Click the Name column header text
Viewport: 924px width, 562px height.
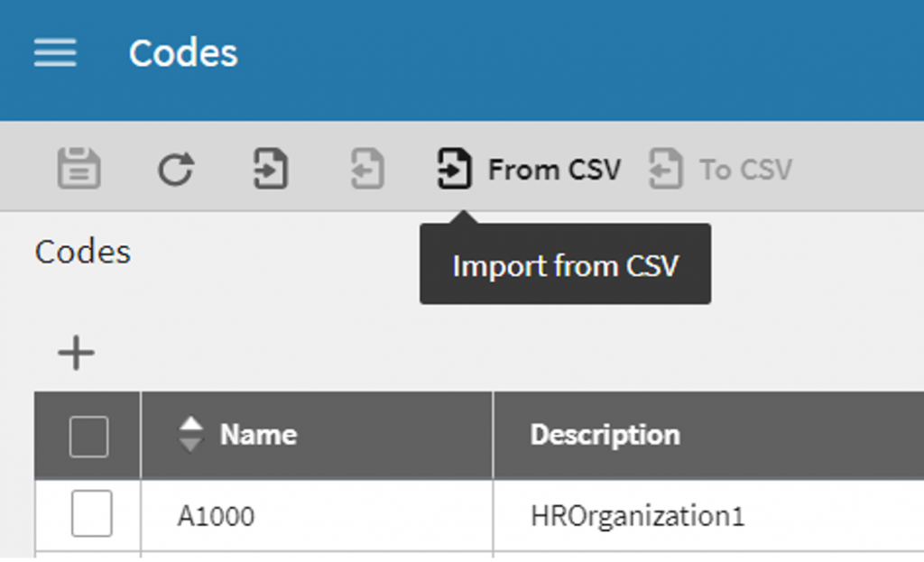(258, 435)
